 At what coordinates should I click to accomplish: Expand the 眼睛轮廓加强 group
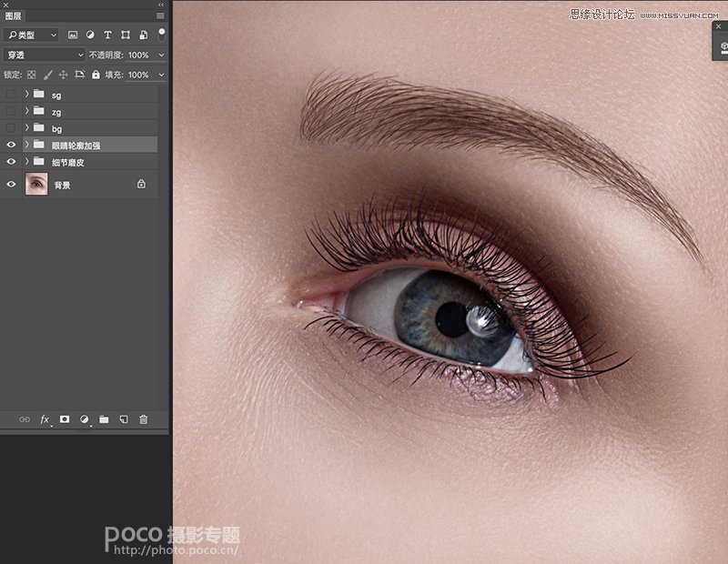[x=27, y=145]
